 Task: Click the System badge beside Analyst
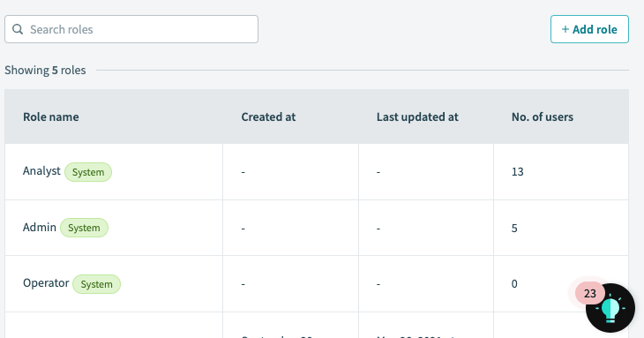click(x=88, y=172)
